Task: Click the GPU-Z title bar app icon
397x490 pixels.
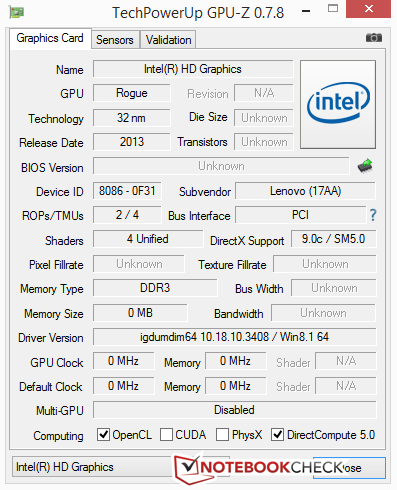Action: click(17, 12)
